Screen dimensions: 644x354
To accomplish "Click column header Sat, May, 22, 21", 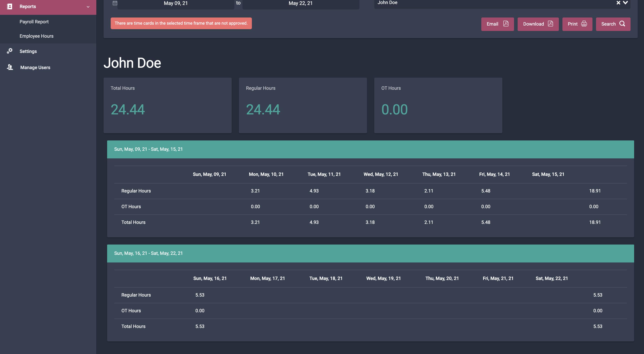I will (x=552, y=278).
